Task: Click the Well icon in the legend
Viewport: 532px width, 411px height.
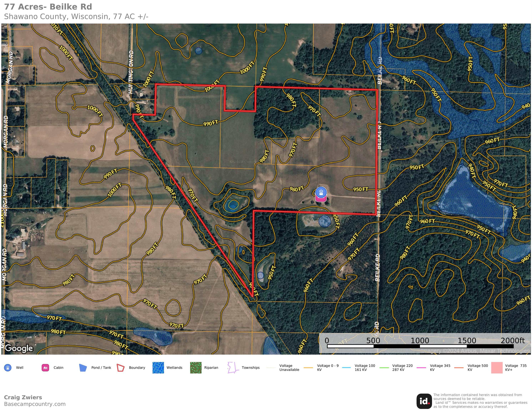Action: click(x=8, y=368)
